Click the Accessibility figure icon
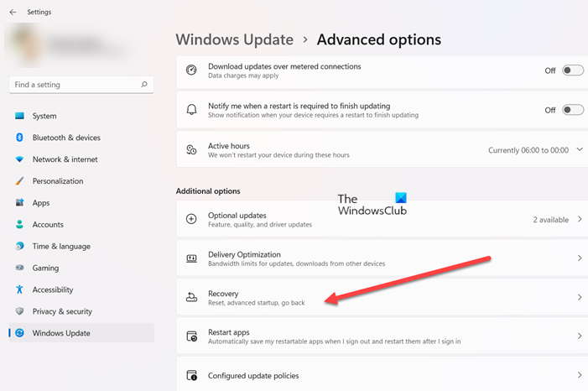Screen dimensions: 588x391 click(x=19, y=289)
